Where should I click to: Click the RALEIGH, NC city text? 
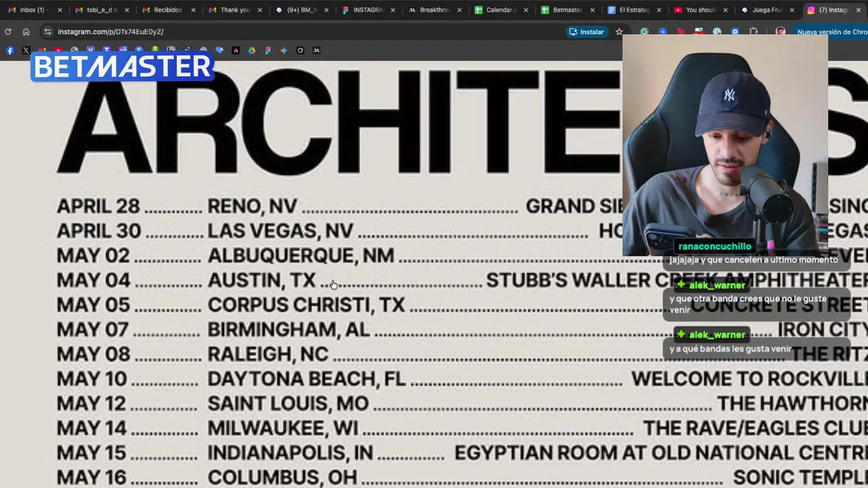coord(268,354)
